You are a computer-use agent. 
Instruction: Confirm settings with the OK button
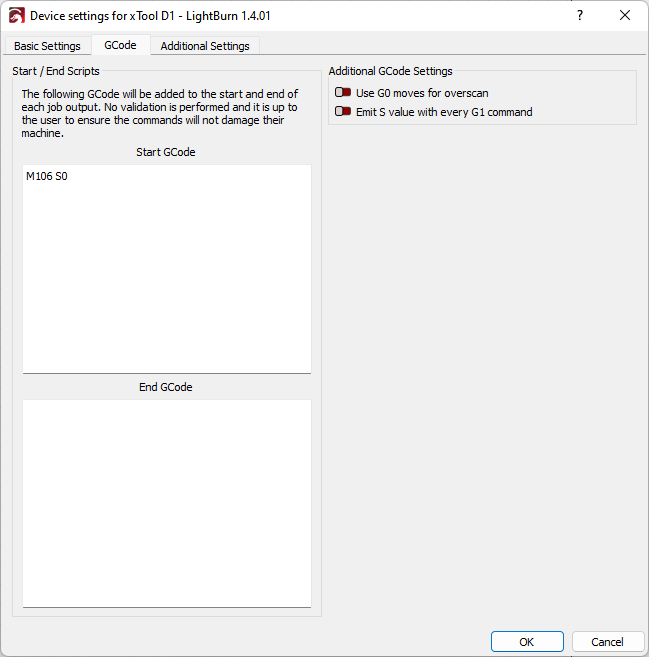[x=527, y=641]
